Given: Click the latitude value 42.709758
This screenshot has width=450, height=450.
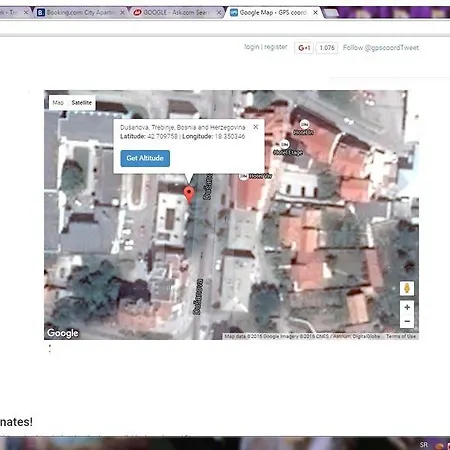Looking at the screenshot, I should (x=162, y=136).
